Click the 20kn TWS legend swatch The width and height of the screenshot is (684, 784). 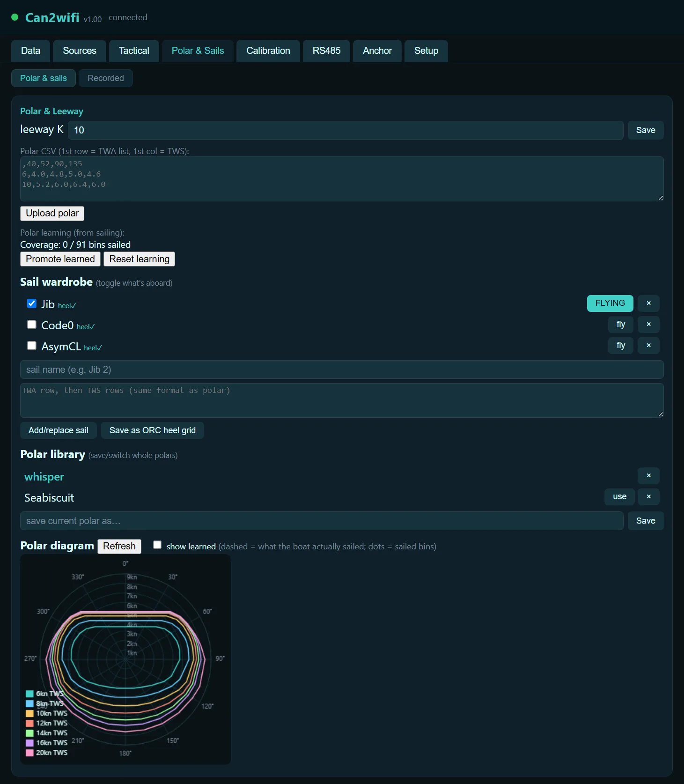pos(29,753)
